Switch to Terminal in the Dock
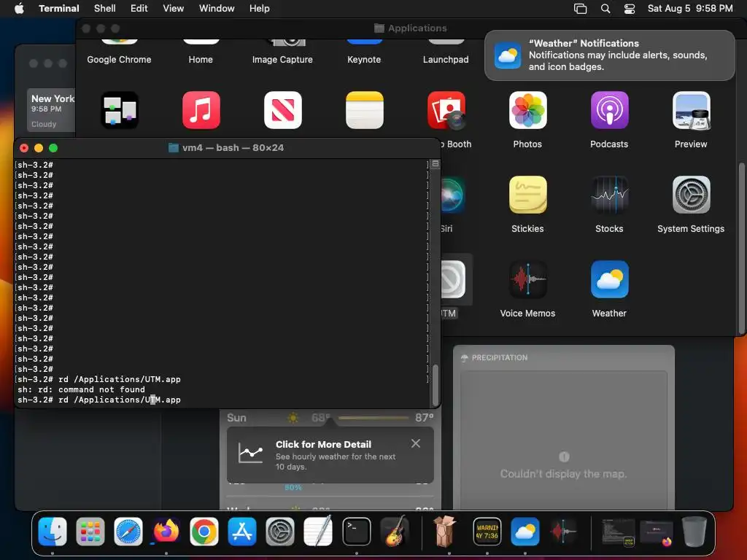Viewport: 747px width, 560px height. 356,532
